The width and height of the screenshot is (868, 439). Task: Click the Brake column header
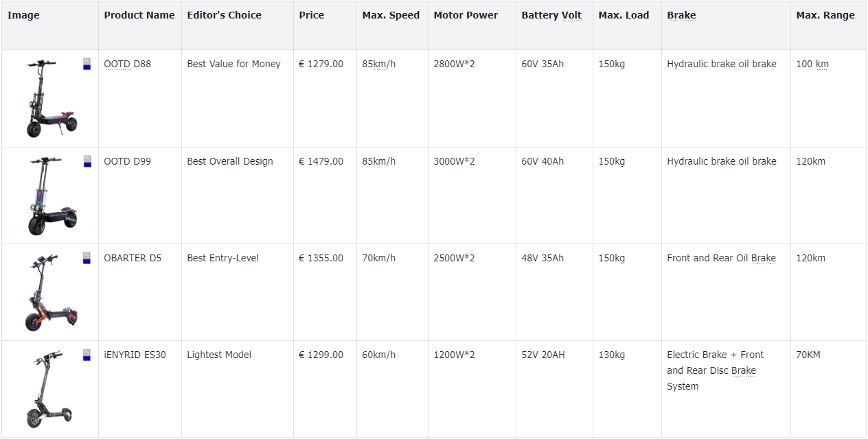[681, 15]
